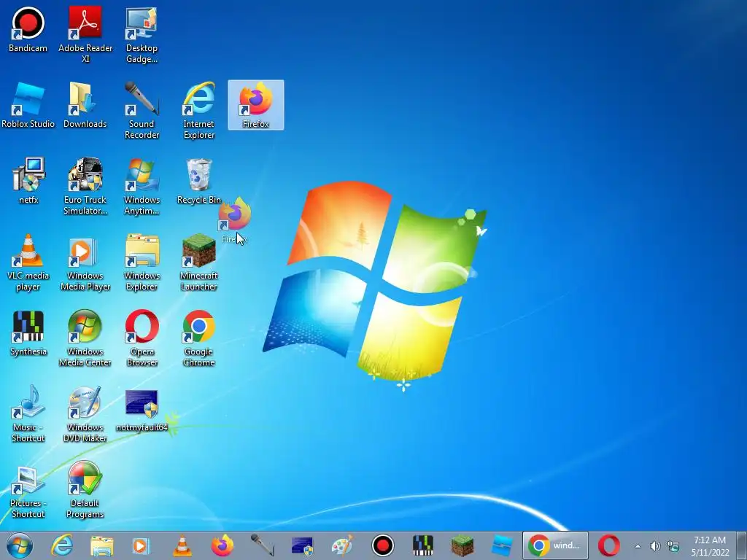Select the VLC media player desktop shortcut
Image resolution: width=747 pixels, height=560 pixels.
point(28,262)
